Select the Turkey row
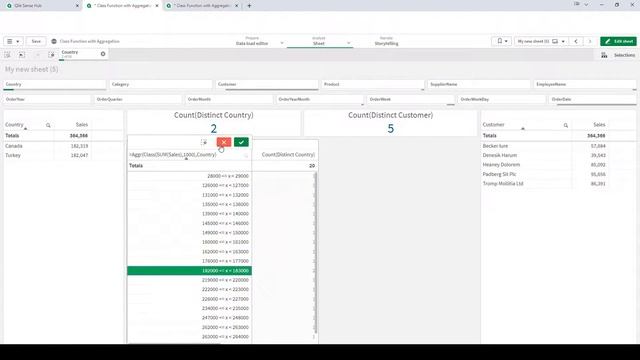This screenshot has width=640, height=360. click(47, 155)
